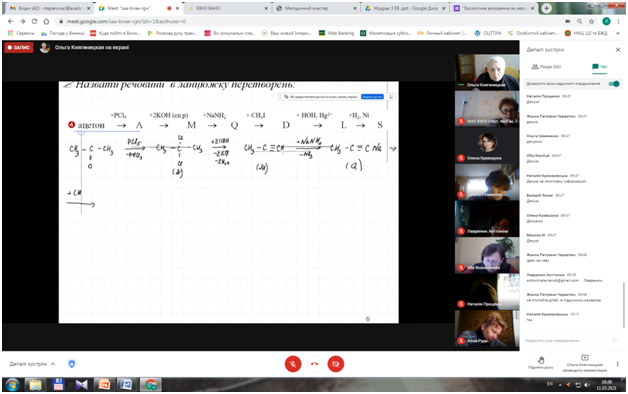Screen dimensions: 628x394
Task: Toggle the allow everyone to send messages switch
Action: point(614,84)
